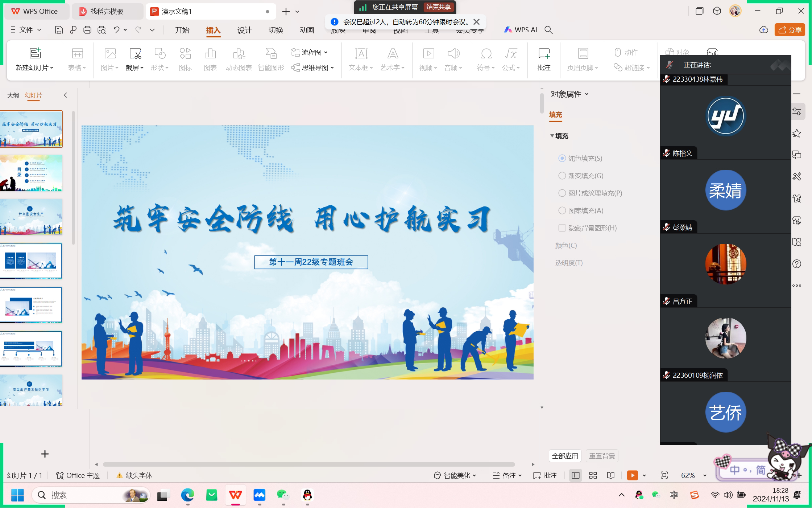Select gradient fill (渐变填充) option
Image resolution: width=812 pixels, height=508 pixels.
click(562, 176)
